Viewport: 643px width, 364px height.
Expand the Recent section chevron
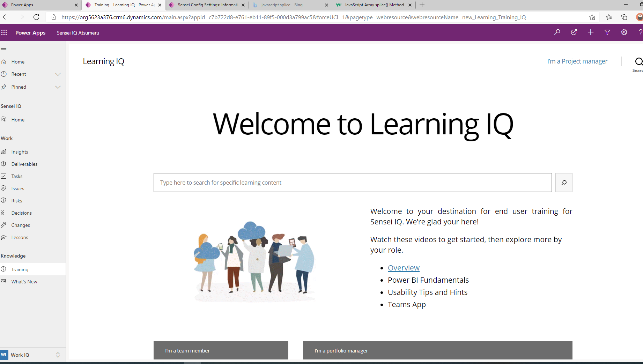[58, 74]
